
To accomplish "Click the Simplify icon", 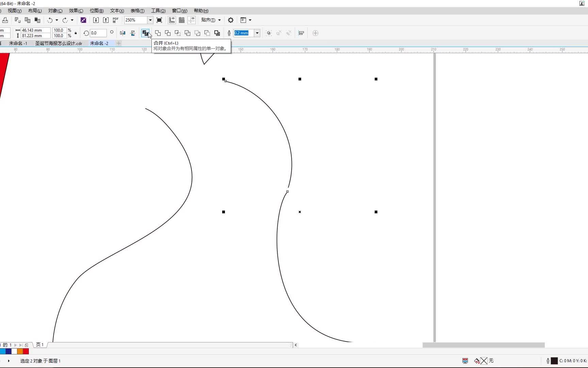I will coord(187,33).
